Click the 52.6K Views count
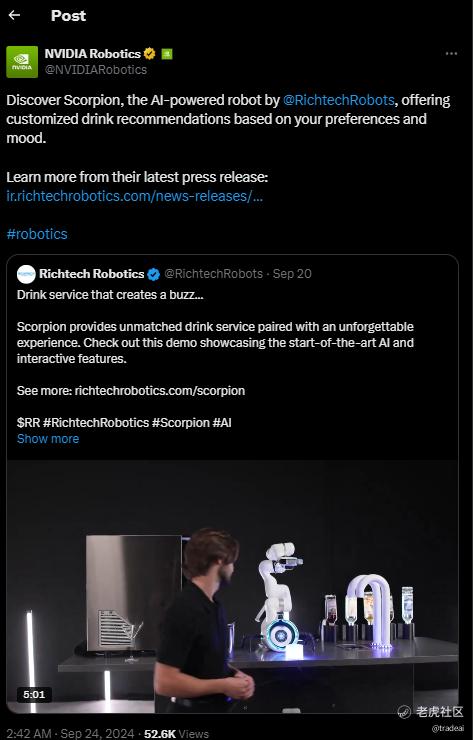473x740 pixels. point(176,733)
